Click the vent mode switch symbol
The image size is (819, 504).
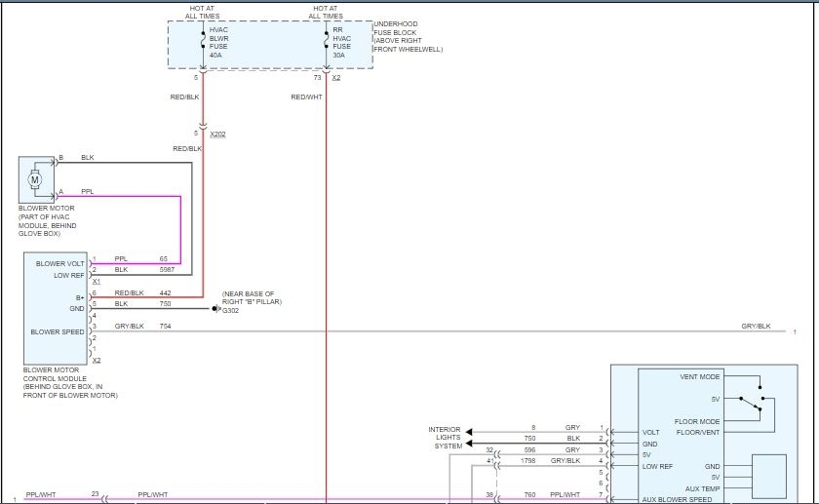tap(751, 398)
